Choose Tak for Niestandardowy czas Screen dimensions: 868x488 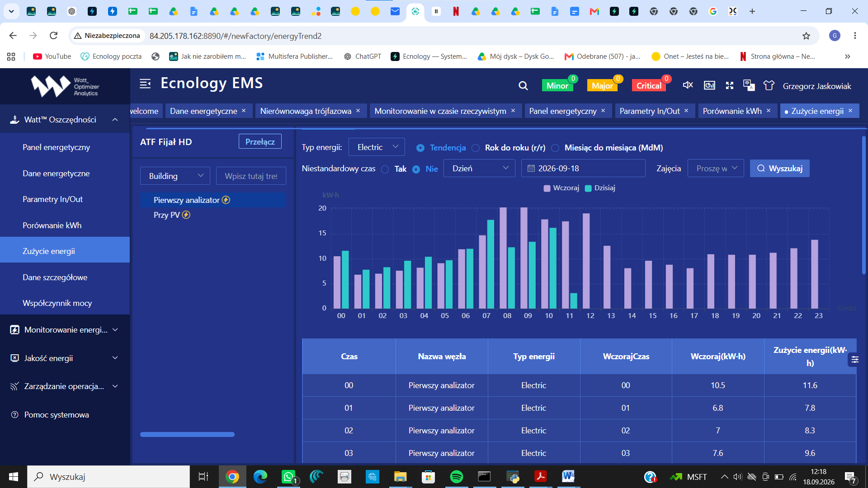385,169
